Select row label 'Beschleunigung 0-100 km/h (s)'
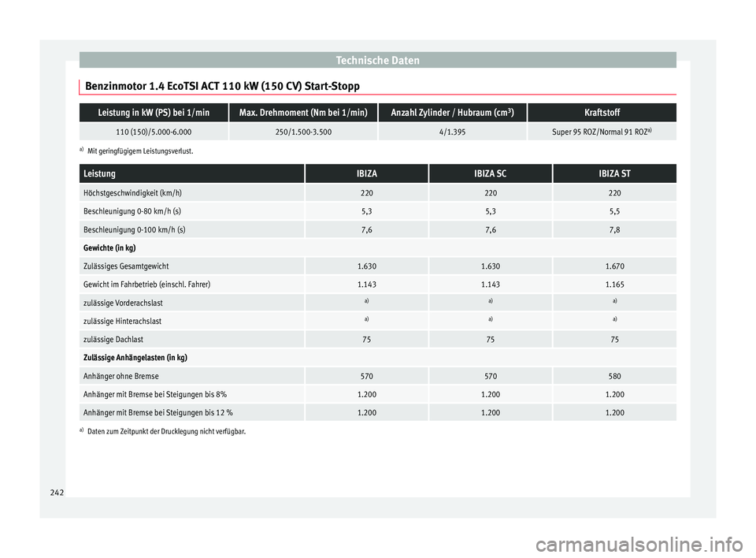Screen dimensions: 756x558 tap(135, 230)
